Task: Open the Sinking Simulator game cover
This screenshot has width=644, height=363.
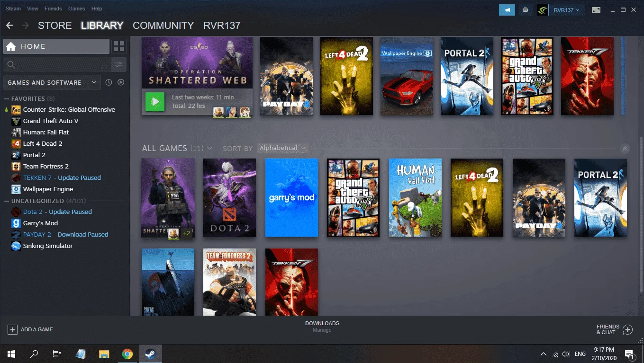Action: pyautogui.click(x=168, y=282)
